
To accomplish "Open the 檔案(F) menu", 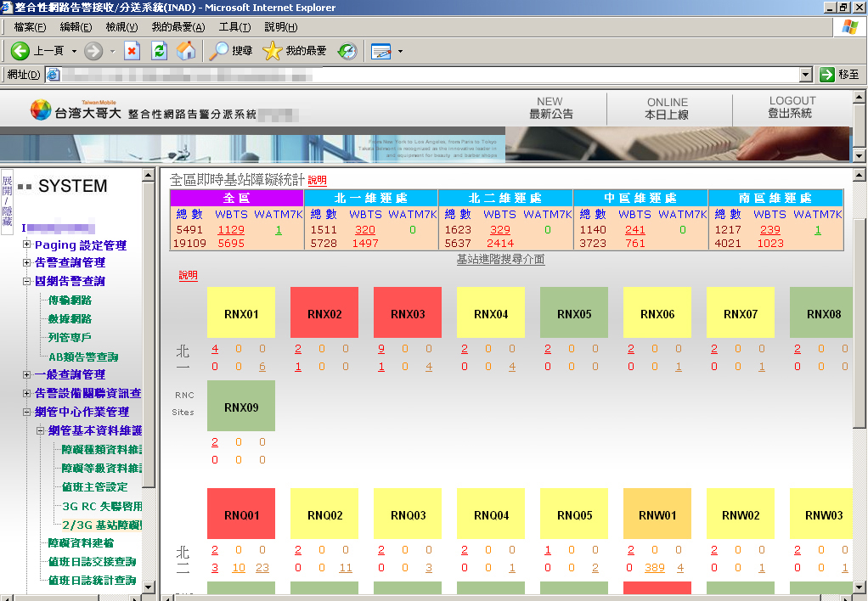I will (x=29, y=27).
